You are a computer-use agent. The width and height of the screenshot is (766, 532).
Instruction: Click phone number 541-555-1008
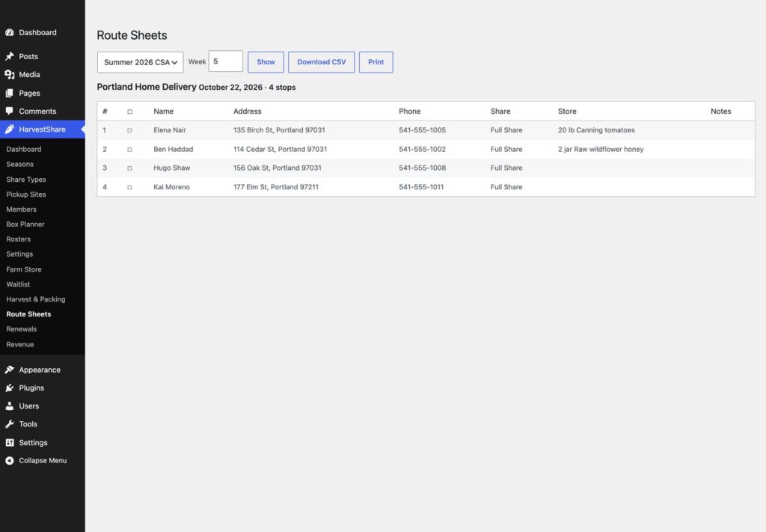click(422, 168)
